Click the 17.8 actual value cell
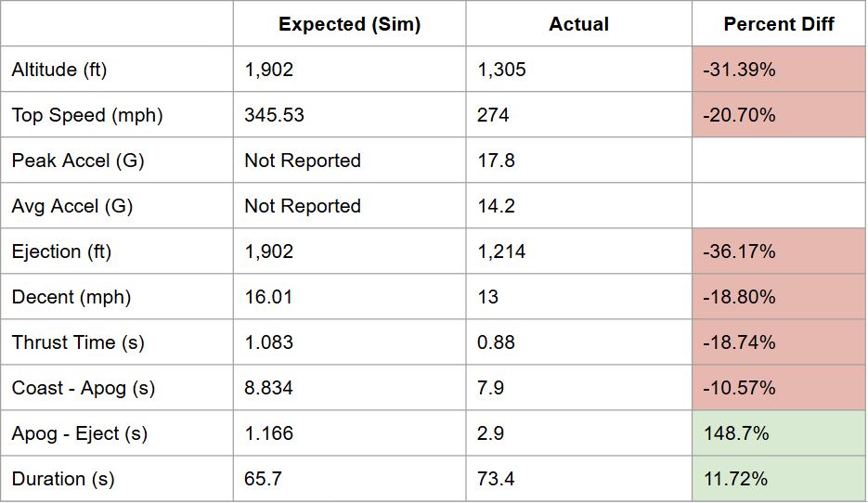The width and height of the screenshot is (868, 503). click(x=578, y=160)
